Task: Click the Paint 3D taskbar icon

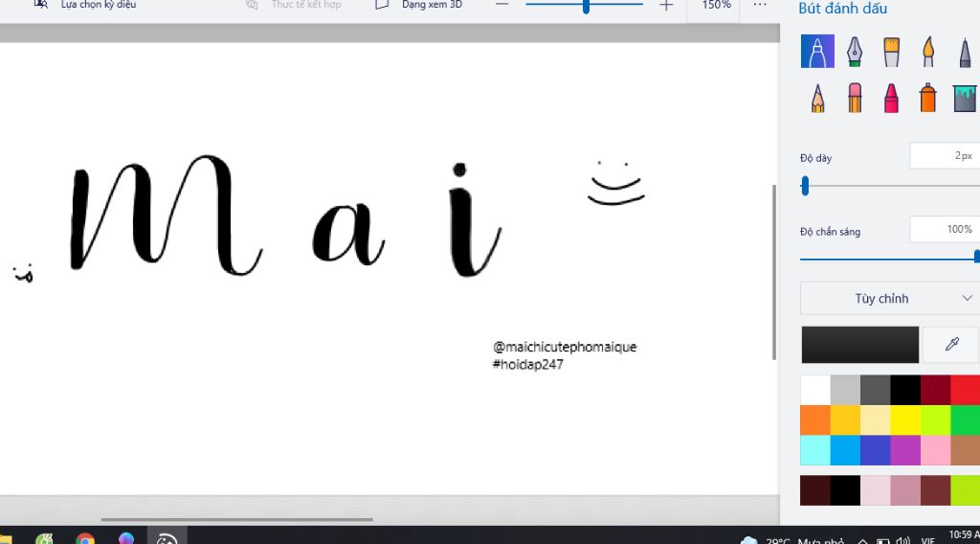Action: [167, 538]
